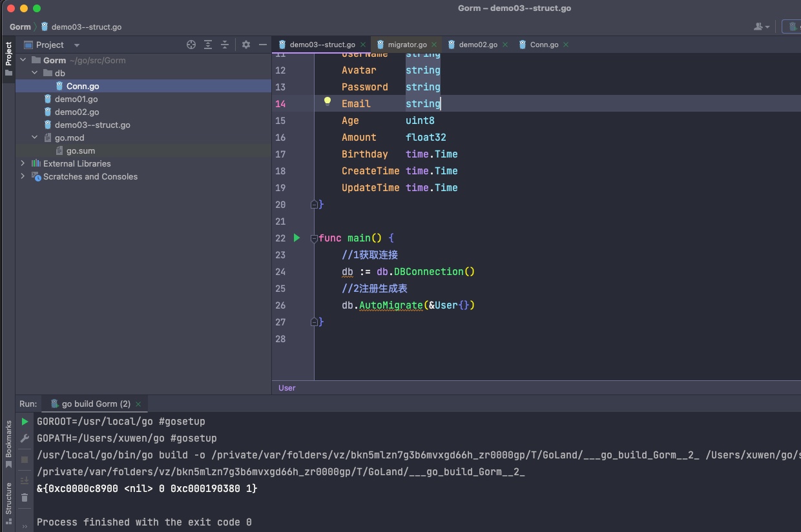
Task: Collapse the db folder chevron
Action: point(35,73)
